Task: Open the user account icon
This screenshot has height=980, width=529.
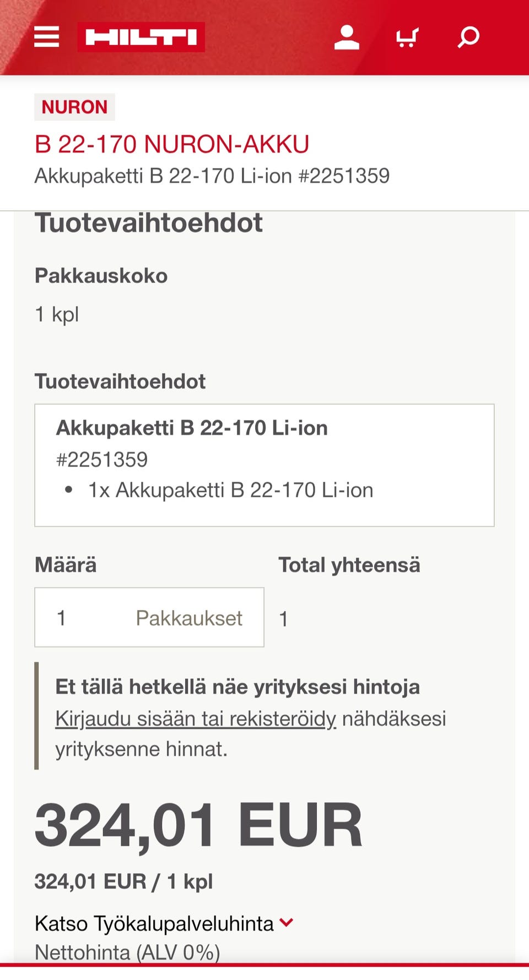Action: tap(347, 37)
